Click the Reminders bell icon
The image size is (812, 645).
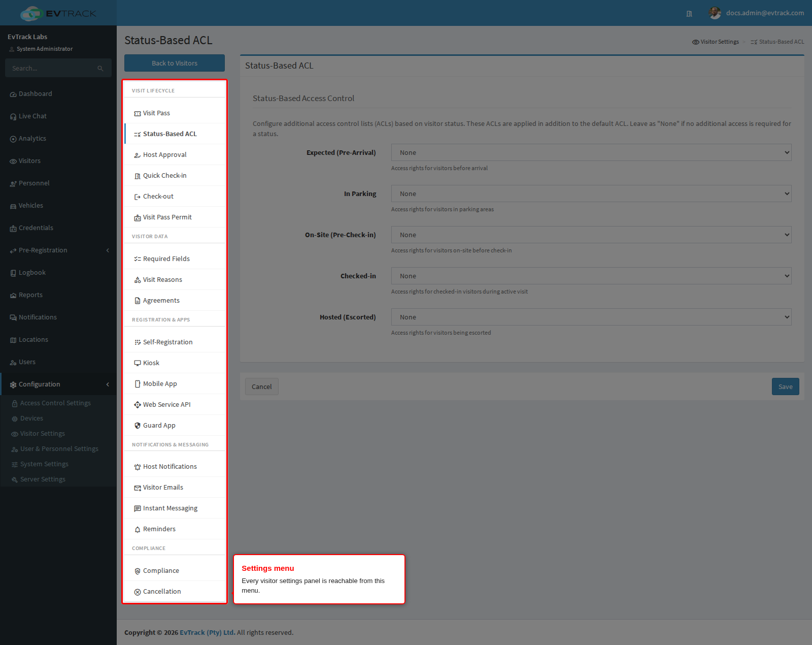pos(138,530)
